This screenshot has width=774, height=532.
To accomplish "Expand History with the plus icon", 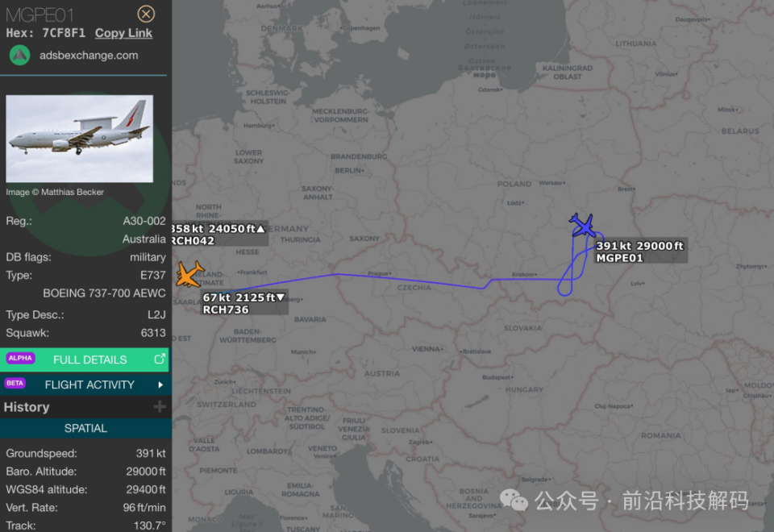I will coord(160,407).
